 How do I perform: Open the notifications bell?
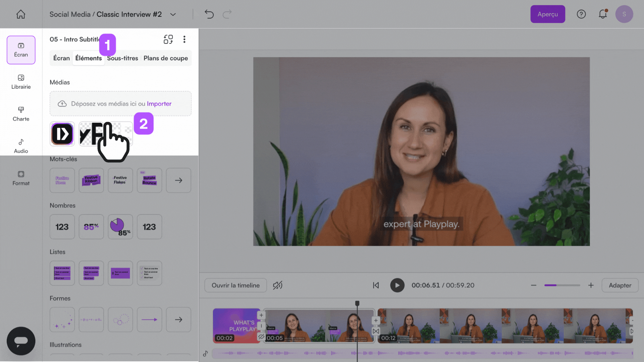(603, 14)
